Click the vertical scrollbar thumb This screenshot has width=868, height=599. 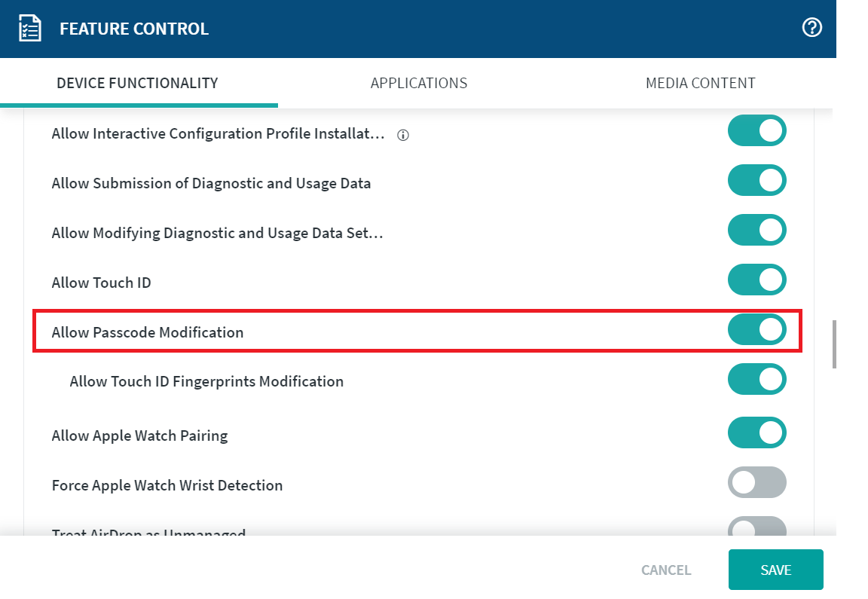834,344
